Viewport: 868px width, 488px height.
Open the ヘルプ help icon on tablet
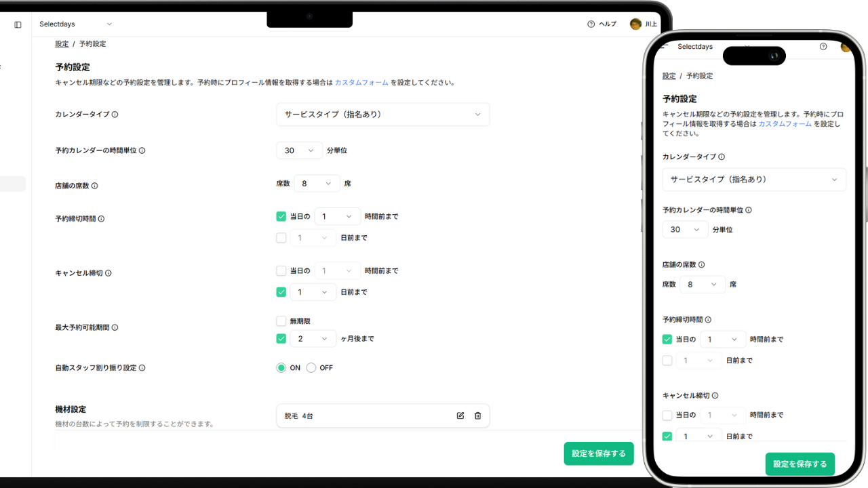tap(591, 24)
